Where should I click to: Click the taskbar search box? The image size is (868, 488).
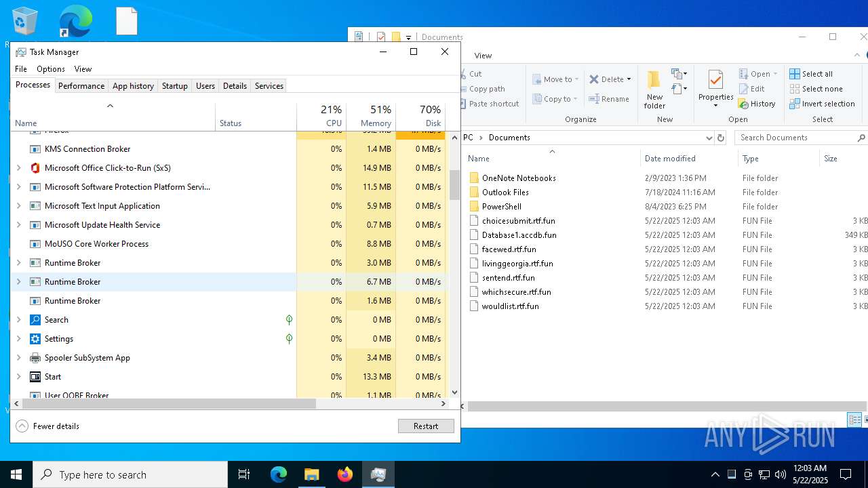(130, 474)
